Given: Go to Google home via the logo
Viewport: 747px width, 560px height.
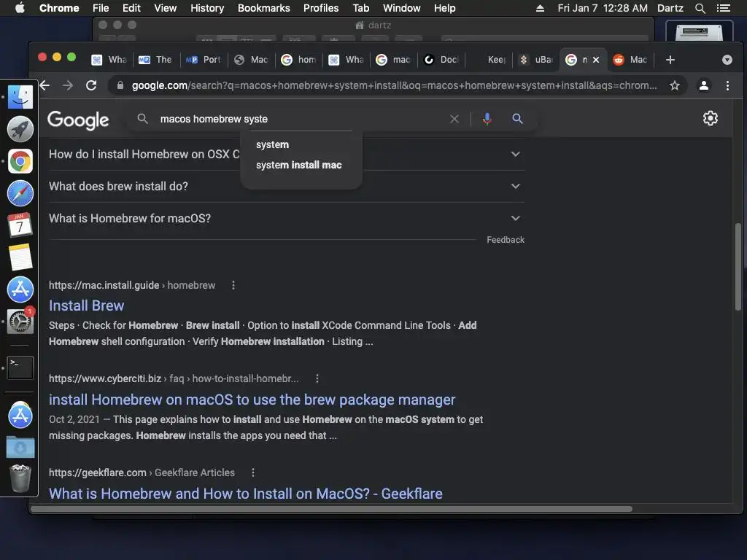Looking at the screenshot, I should pyautogui.click(x=78, y=120).
